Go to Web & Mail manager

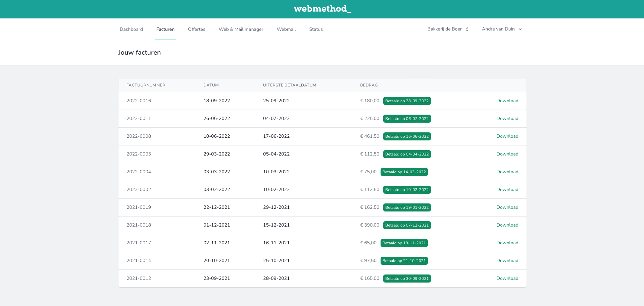pos(241,29)
